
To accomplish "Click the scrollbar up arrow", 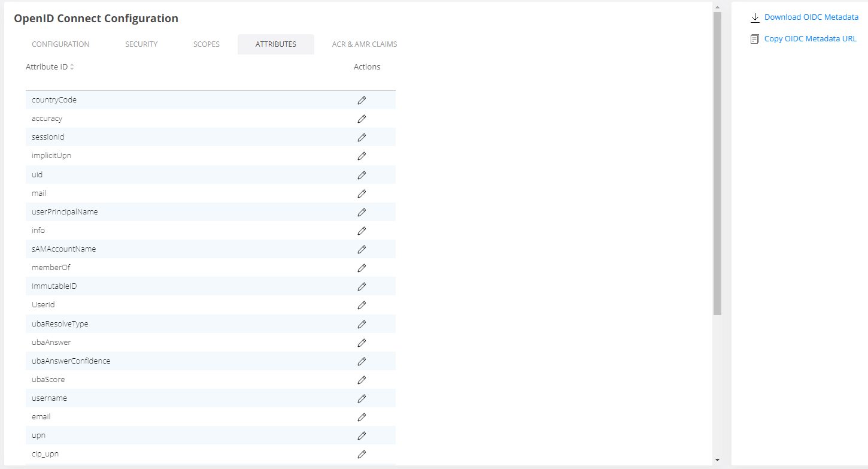I will [x=717, y=7].
